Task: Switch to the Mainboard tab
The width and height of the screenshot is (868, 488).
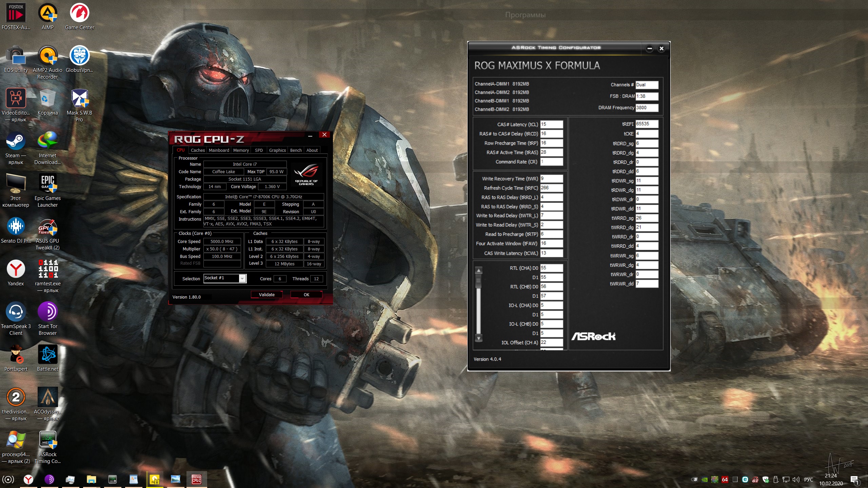Action: 219,150
